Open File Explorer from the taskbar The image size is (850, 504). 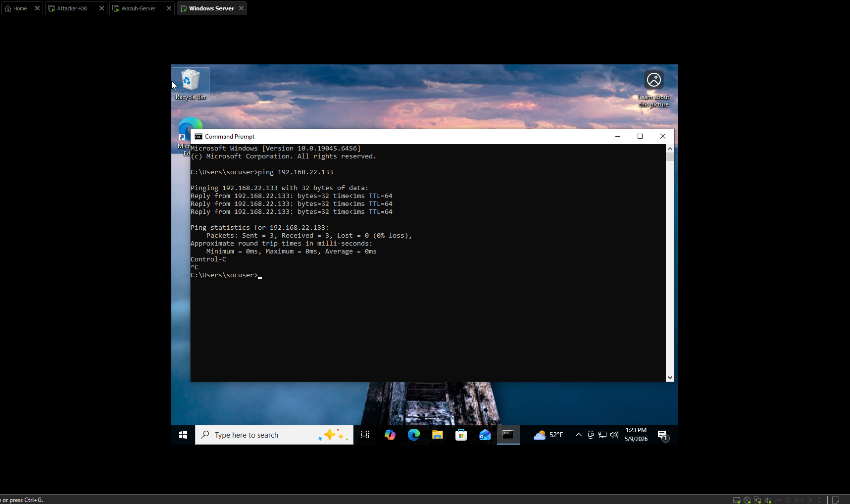437,435
